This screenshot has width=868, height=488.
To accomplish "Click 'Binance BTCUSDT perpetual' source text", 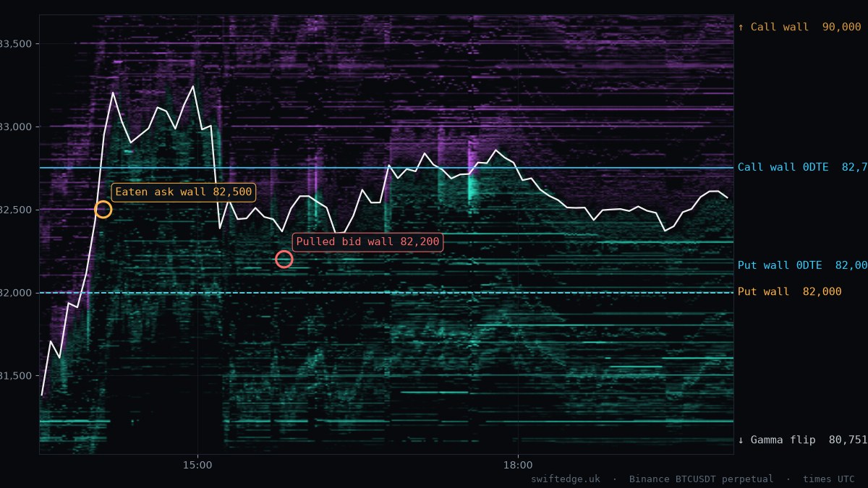I will point(701,479).
